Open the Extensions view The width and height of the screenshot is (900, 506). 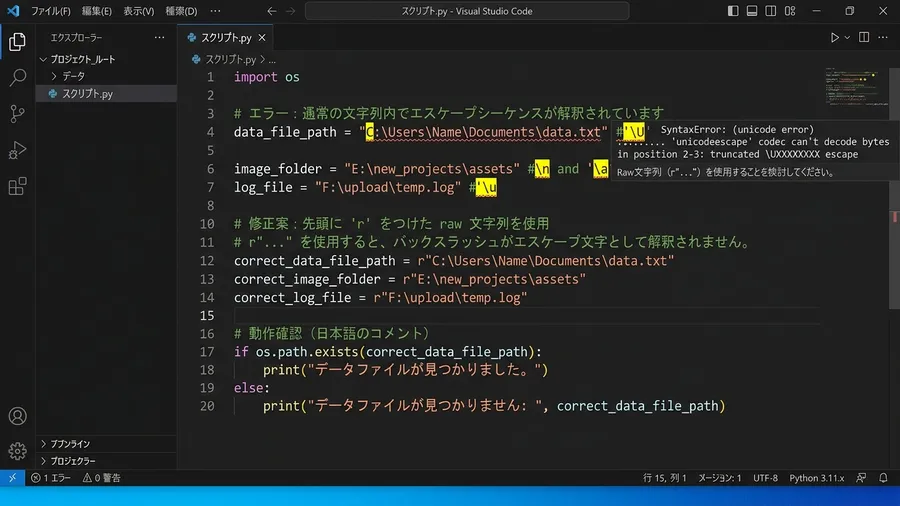click(17, 186)
